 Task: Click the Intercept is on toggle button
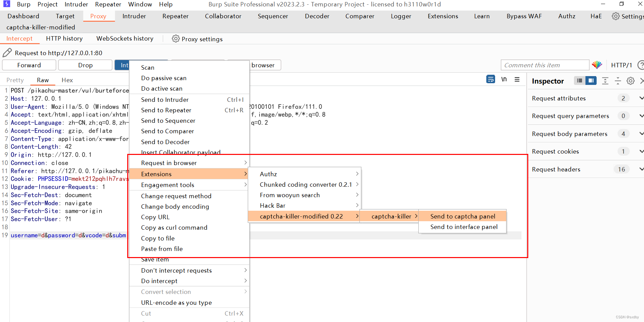[x=122, y=65]
